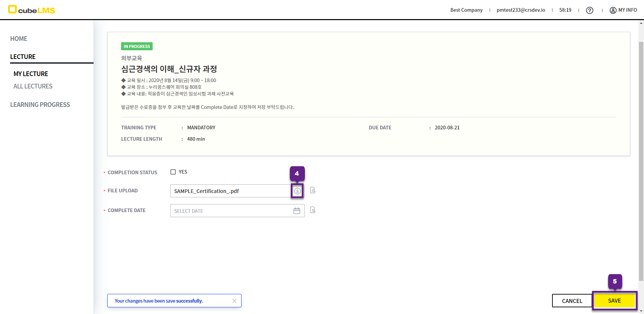Go to HOME in the sidebar

click(19, 39)
